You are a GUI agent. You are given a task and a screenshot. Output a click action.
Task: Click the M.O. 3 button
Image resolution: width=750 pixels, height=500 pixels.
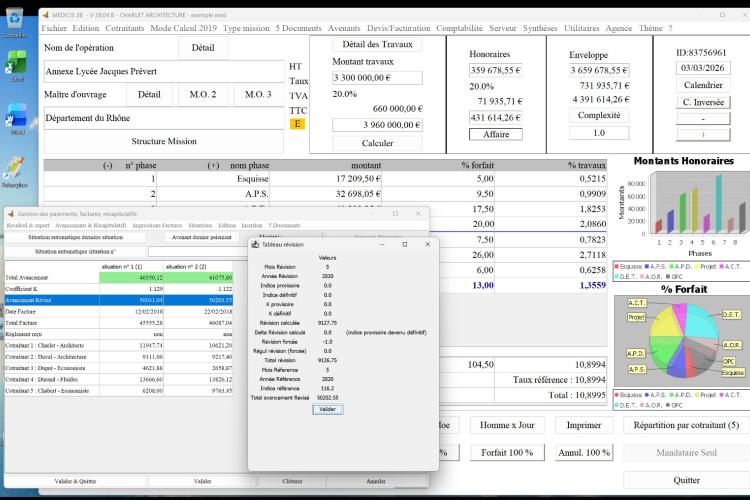(x=258, y=95)
